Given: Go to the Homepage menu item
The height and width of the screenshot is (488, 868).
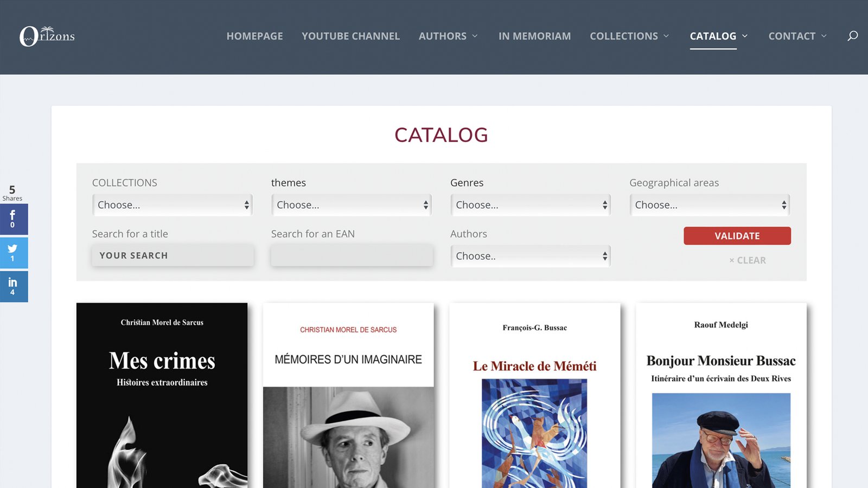Looking at the screenshot, I should (255, 36).
